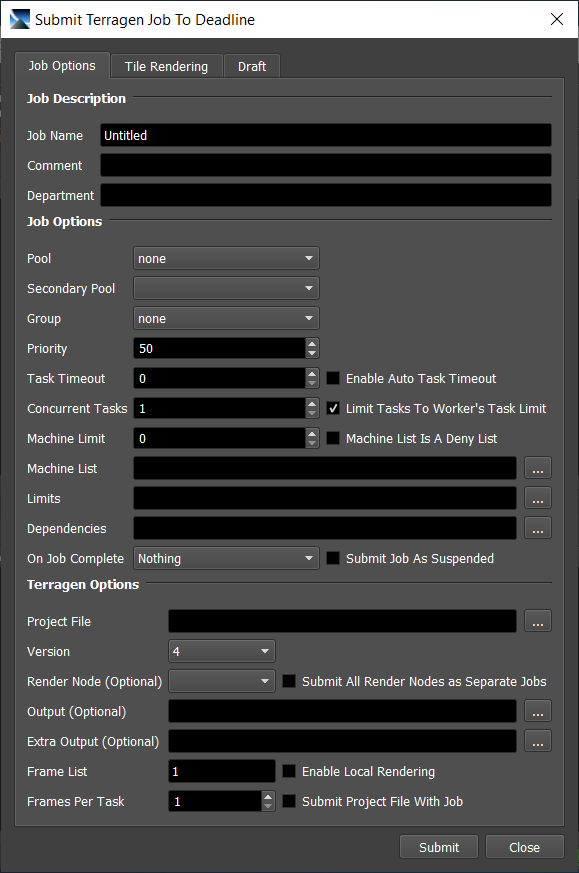
Task: Click the Output (Optional) field
Action: click(x=342, y=712)
